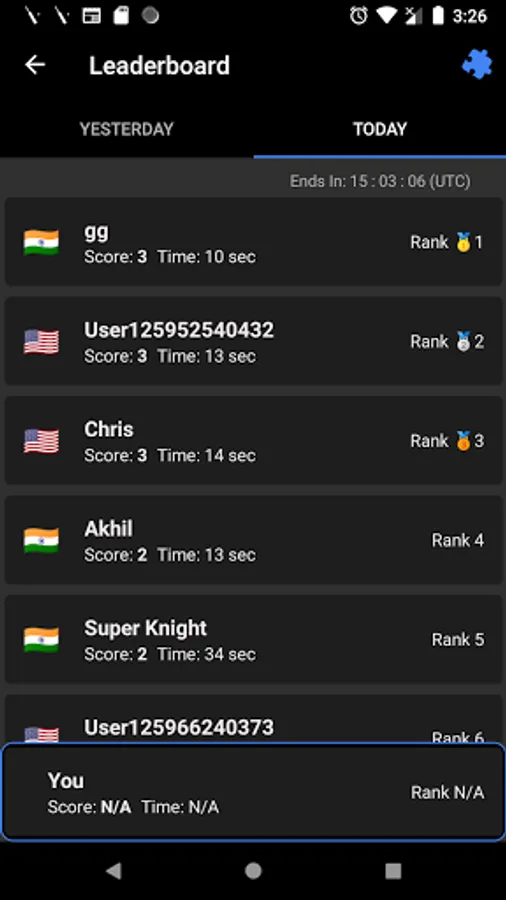The width and height of the screenshot is (506, 900).
Task: Tap the US flag next to Chris
Action: (41, 441)
